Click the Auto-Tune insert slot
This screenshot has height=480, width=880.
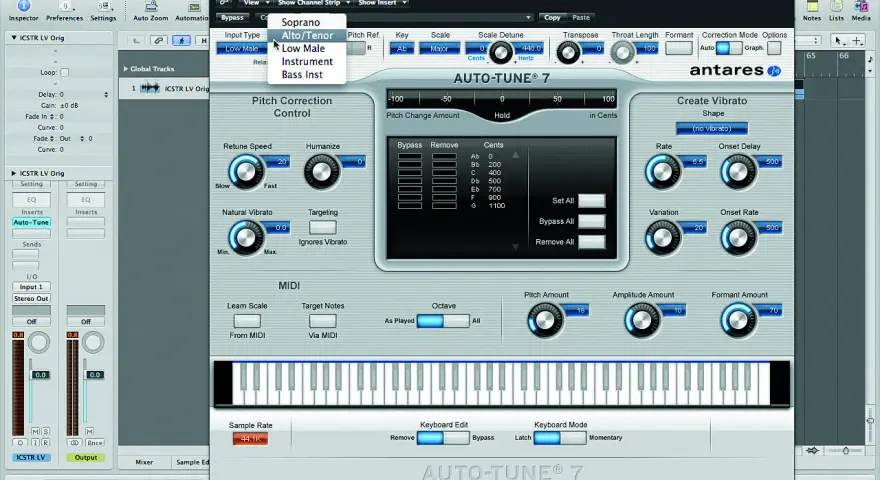tap(31, 222)
